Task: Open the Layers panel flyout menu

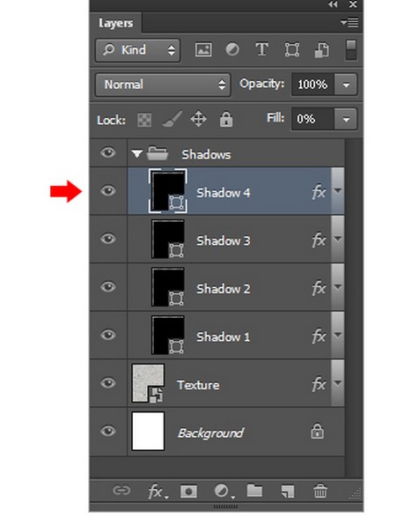Action: point(349,23)
